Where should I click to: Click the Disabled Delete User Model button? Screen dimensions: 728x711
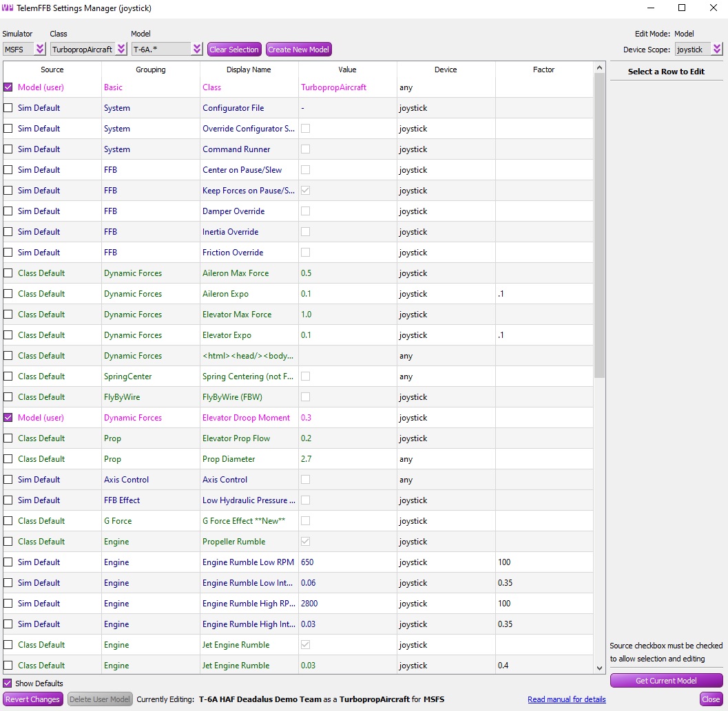[100, 699]
